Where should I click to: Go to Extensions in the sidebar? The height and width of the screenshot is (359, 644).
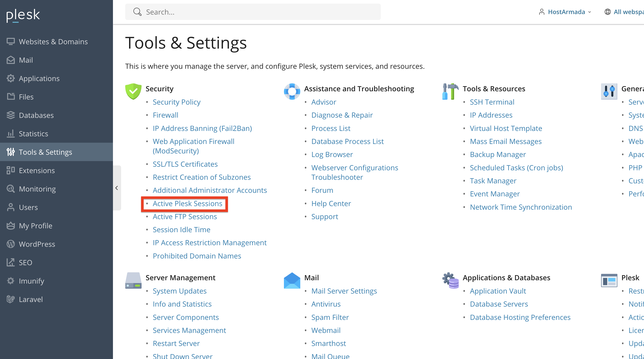tap(56, 170)
